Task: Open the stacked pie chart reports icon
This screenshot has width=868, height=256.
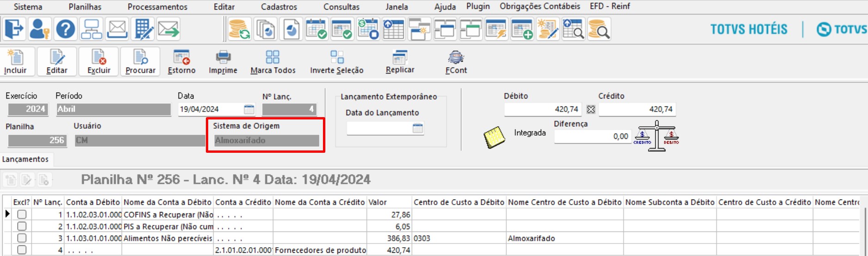Action: (266, 29)
